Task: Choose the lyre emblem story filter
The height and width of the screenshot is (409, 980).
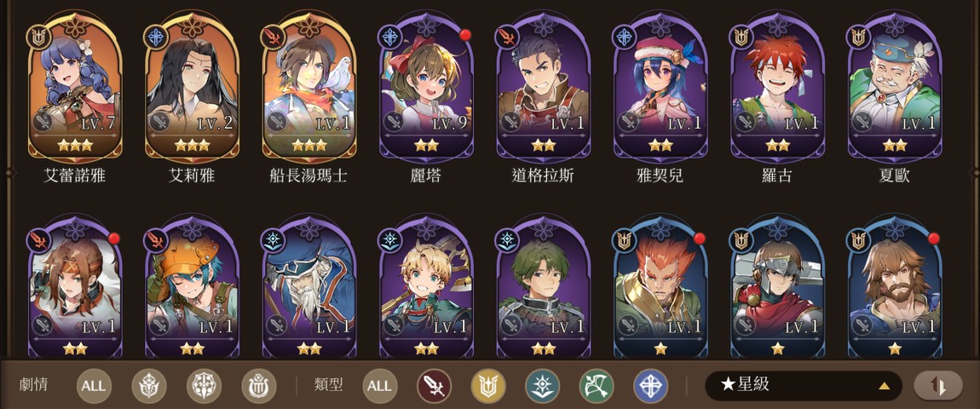Action: tap(259, 386)
